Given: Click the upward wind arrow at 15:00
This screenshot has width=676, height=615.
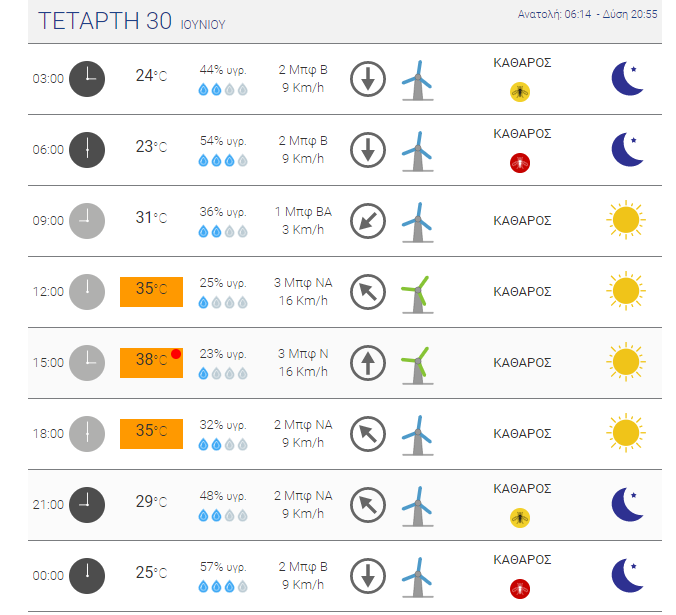Looking at the screenshot, I should 368,363.
